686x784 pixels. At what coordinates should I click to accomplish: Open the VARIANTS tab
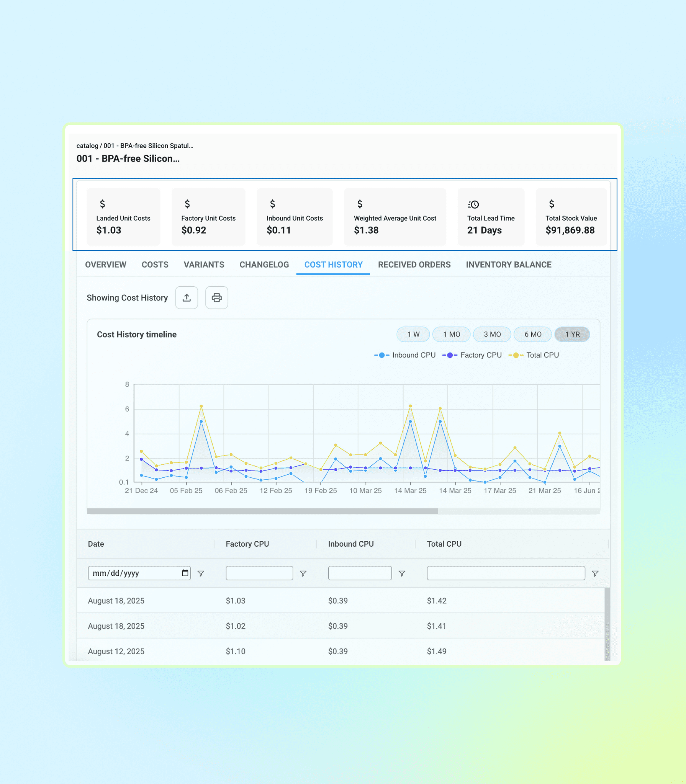pos(204,265)
